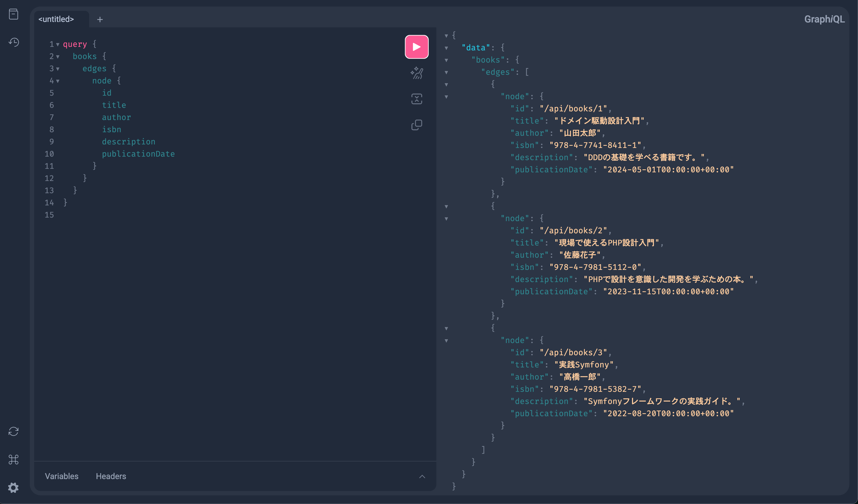Screen dimensions: 858x504
Task: Click author value "高橋一郎"
Action: point(580,377)
